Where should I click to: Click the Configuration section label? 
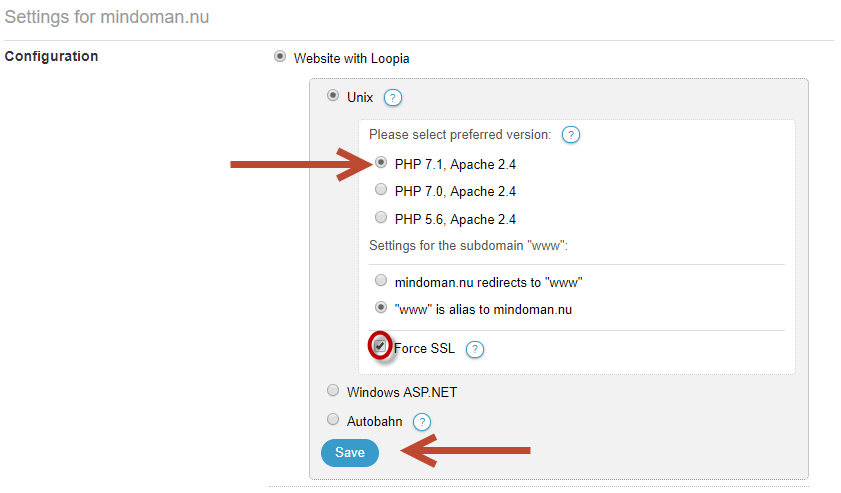pyautogui.click(x=51, y=56)
